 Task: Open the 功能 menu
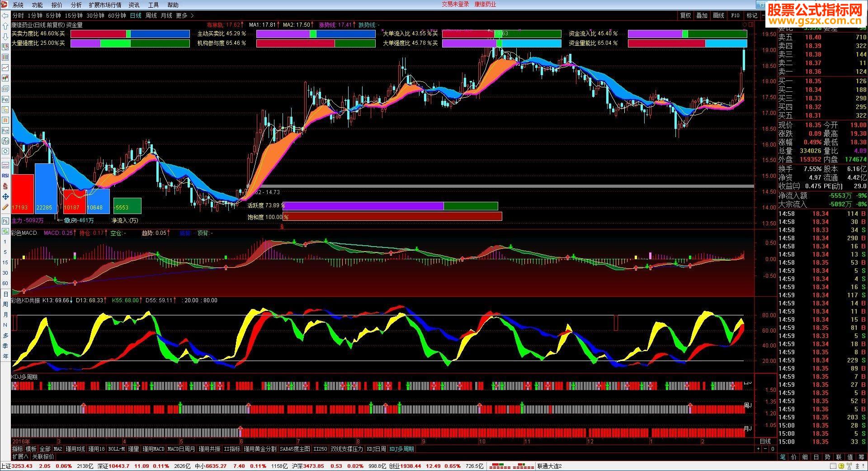(37, 5)
